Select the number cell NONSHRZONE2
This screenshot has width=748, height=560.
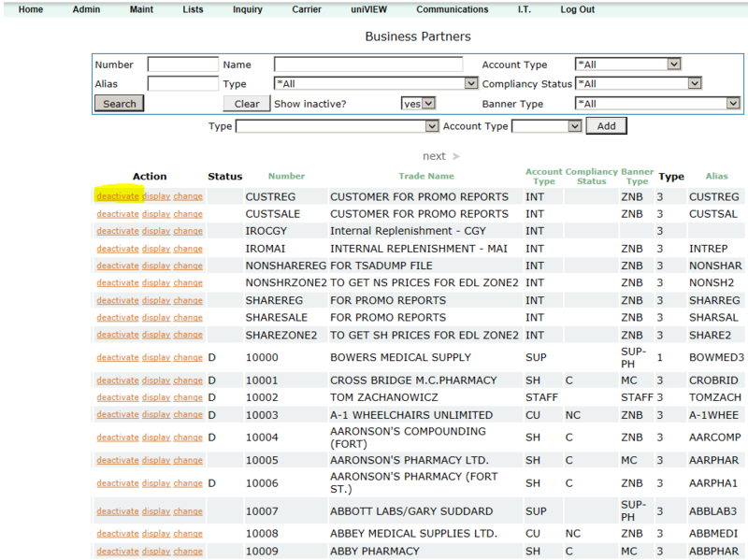[286, 283]
